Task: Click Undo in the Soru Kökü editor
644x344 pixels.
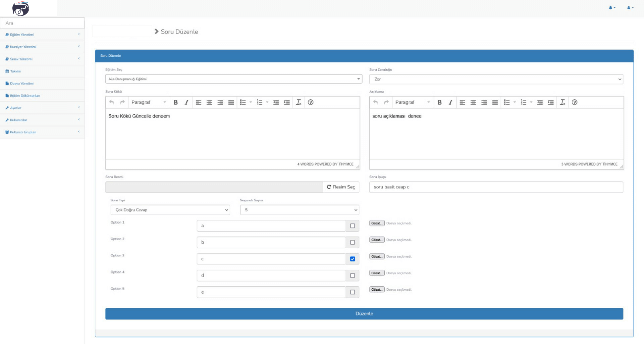Action: point(112,102)
